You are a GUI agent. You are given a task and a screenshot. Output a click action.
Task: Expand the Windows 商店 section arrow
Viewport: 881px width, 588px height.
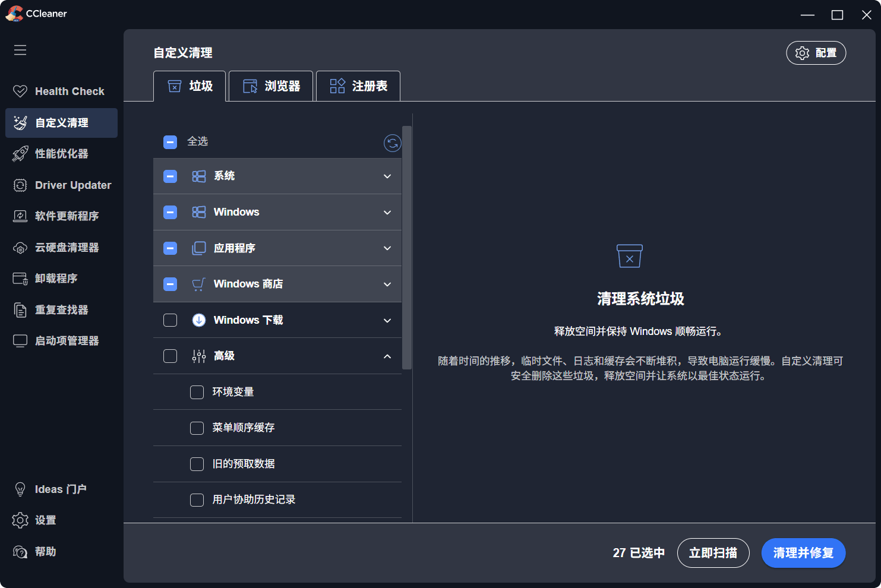[387, 284]
